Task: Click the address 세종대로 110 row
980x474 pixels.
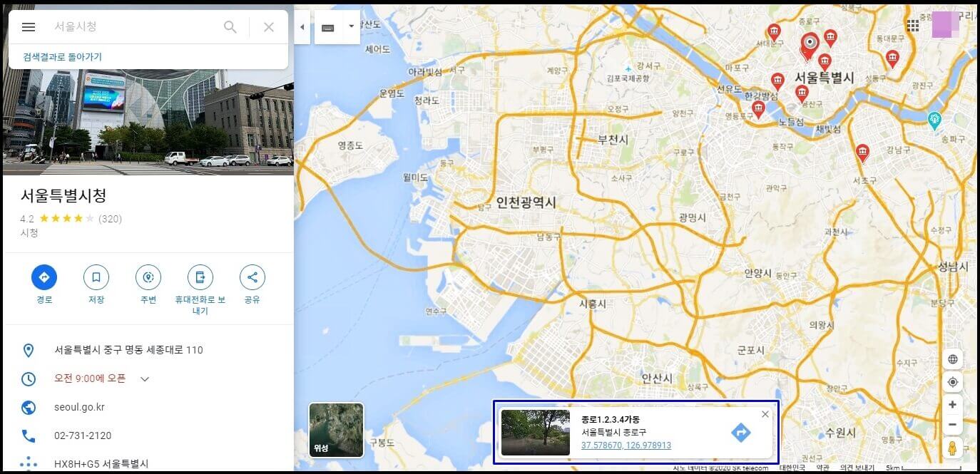Action: 148,350
